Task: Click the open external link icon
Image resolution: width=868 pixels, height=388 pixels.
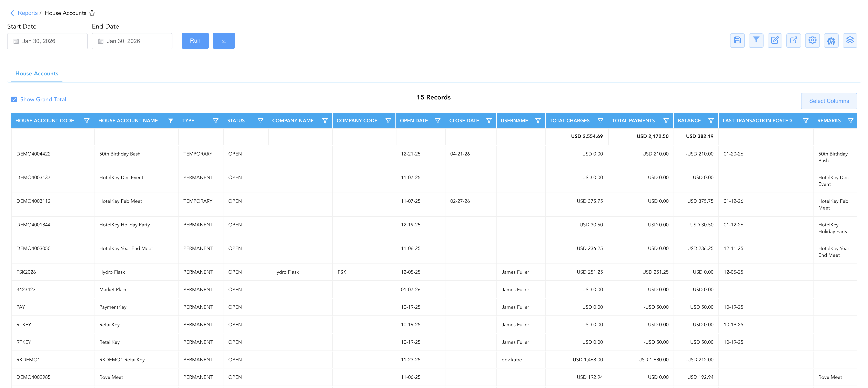Action: [794, 40]
